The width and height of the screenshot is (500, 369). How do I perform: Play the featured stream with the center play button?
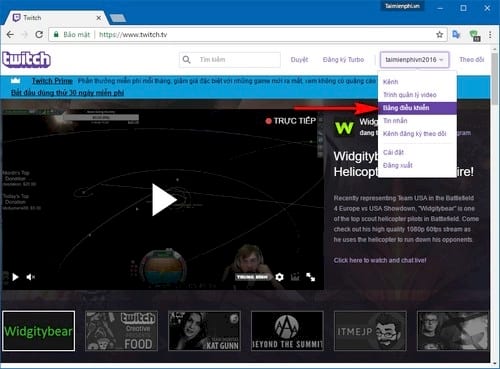(164, 200)
